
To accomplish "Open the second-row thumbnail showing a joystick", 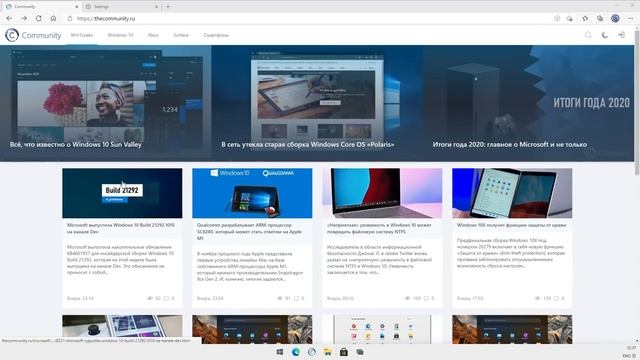I will coord(122,329).
